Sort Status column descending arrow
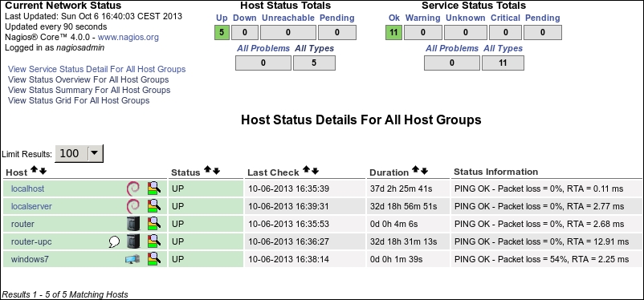Image resolution: width=644 pixels, height=300 pixels. pos(216,171)
